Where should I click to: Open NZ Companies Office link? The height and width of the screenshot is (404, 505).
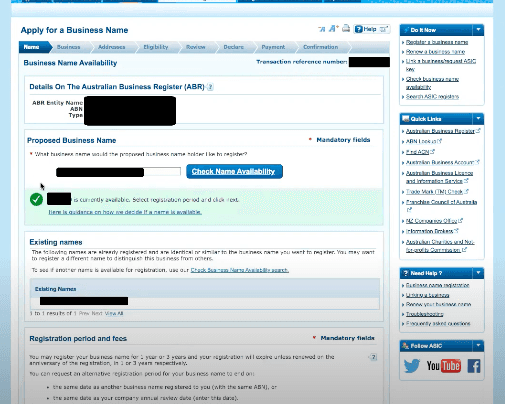tap(432, 221)
